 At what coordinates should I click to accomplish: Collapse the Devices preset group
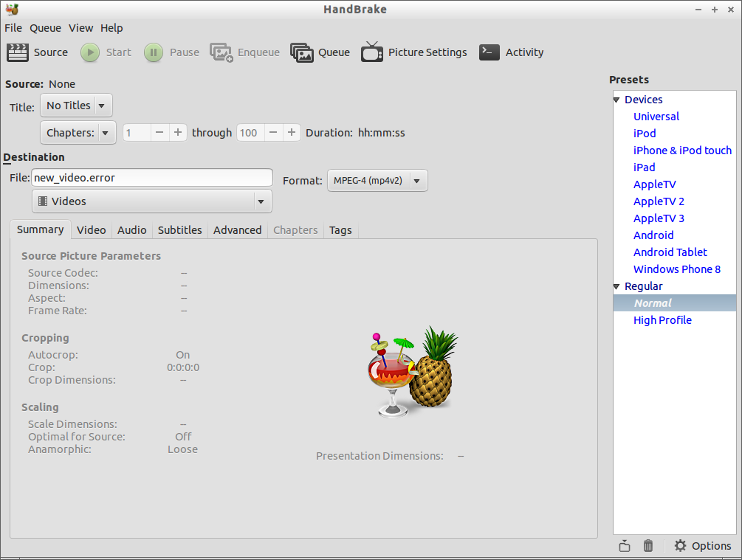[x=616, y=100]
